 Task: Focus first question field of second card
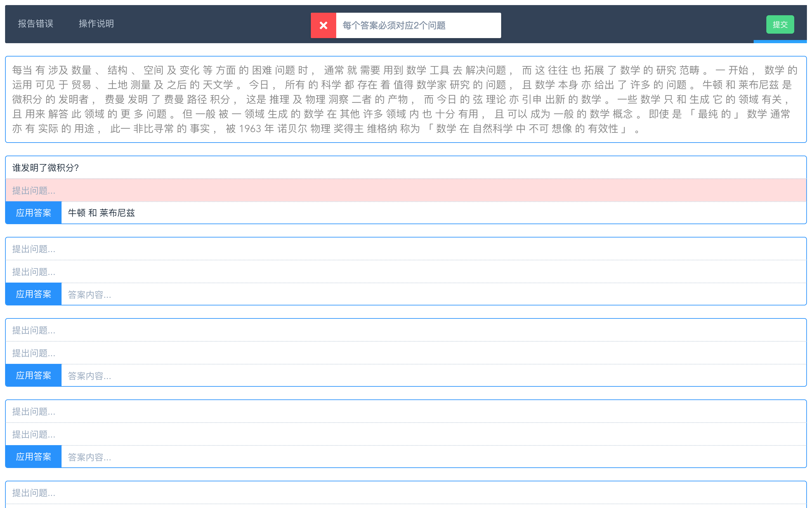click(406, 249)
